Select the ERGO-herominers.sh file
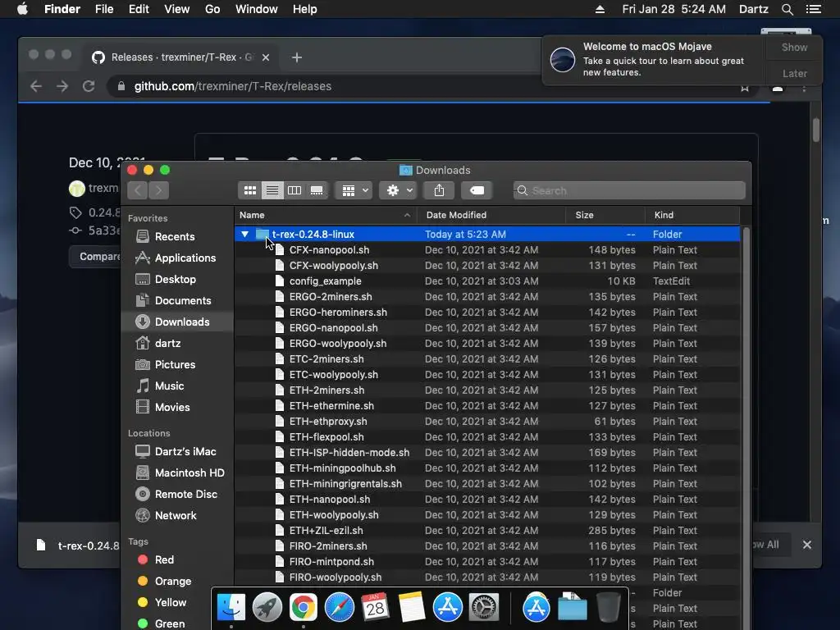Screen dimensions: 840x630 (x=487, y=313)
